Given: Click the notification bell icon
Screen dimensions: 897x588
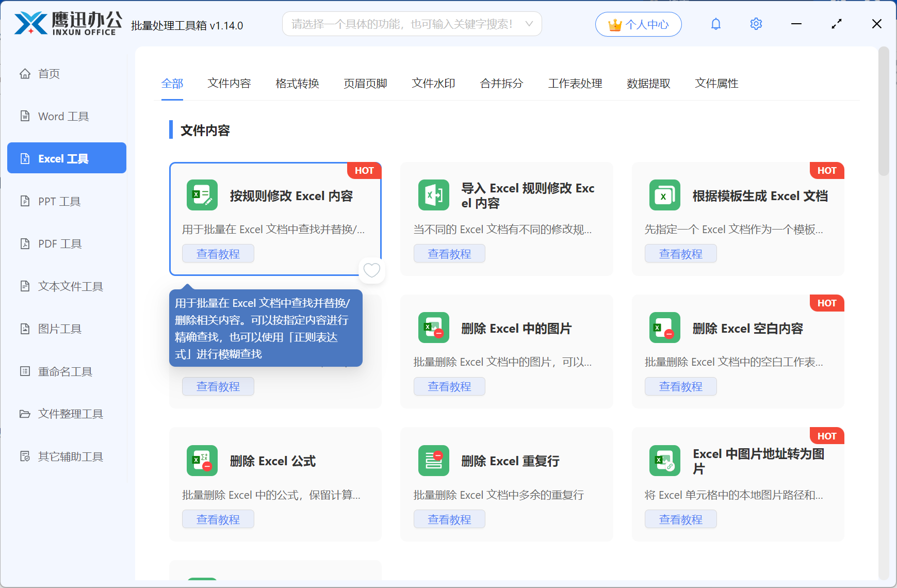Looking at the screenshot, I should pos(715,23).
